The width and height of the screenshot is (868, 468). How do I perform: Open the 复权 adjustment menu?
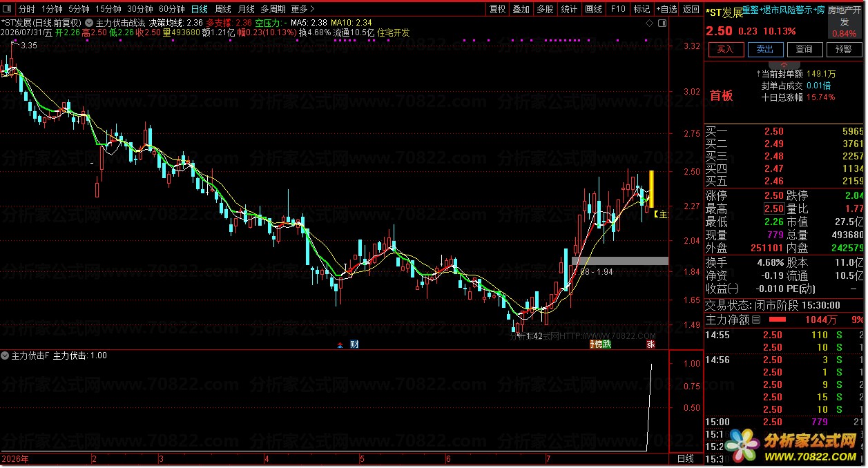(497, 9)
